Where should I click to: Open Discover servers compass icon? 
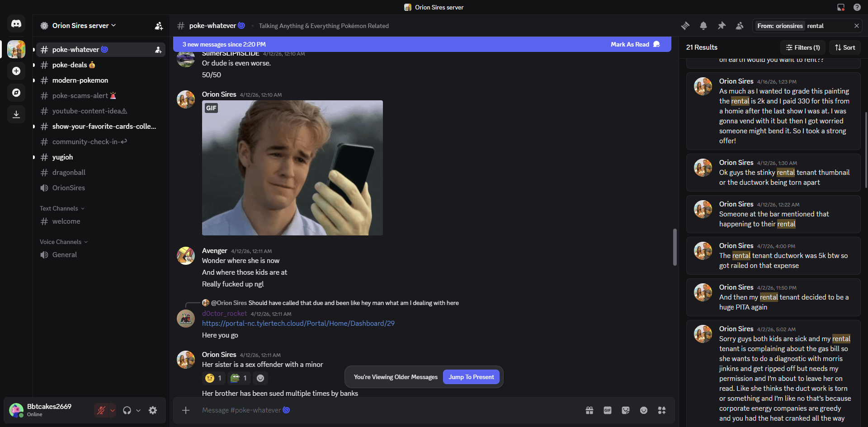pos(16,93)
